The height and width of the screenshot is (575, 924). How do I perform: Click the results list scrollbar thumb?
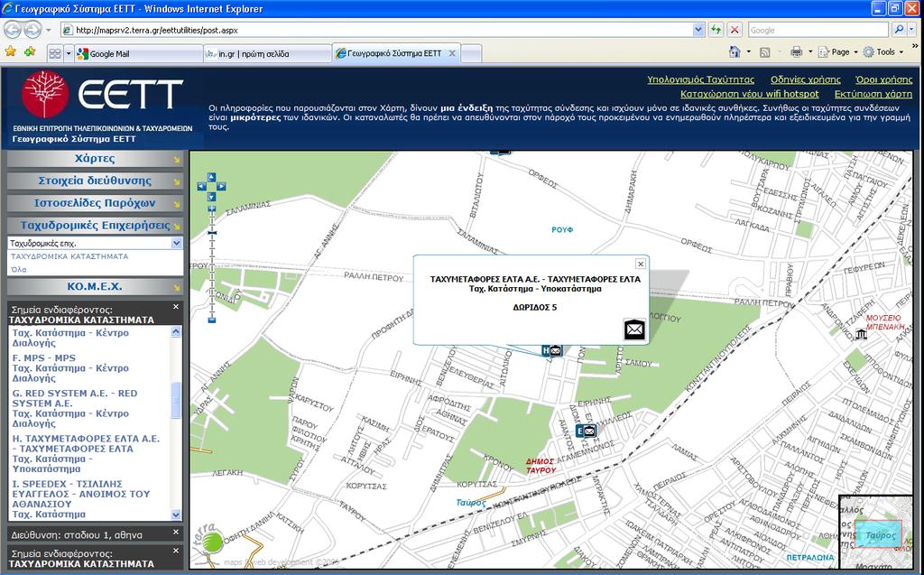(176, 401)
